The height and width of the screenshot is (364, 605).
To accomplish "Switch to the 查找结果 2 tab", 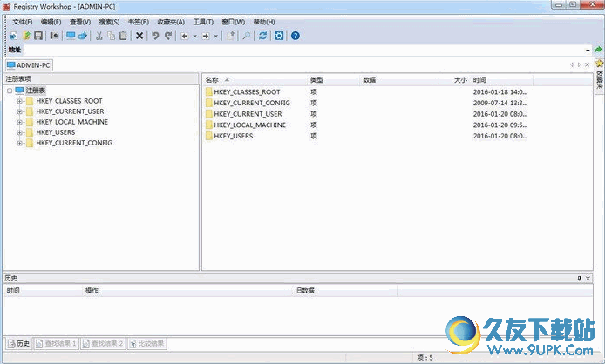I will tap(103, 344).
